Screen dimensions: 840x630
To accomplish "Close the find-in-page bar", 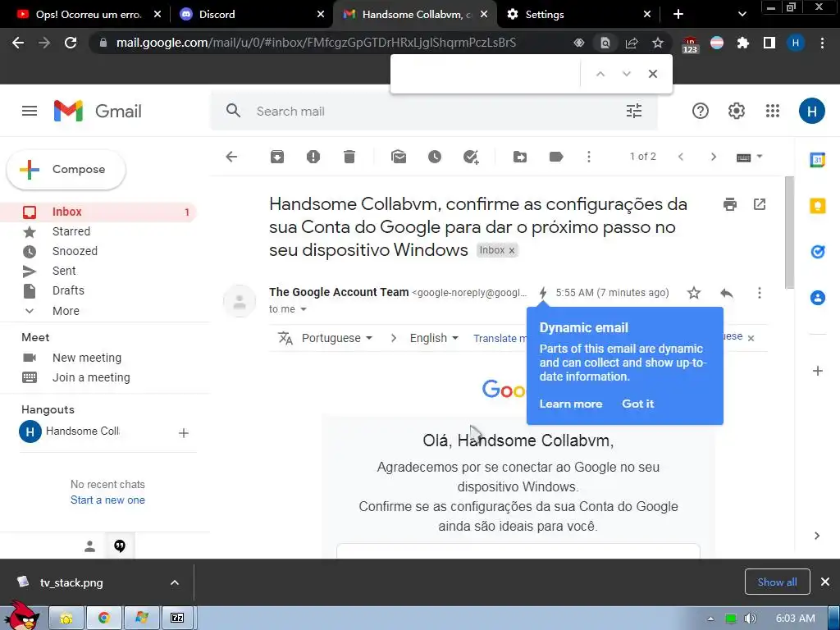I will [652, 74].
